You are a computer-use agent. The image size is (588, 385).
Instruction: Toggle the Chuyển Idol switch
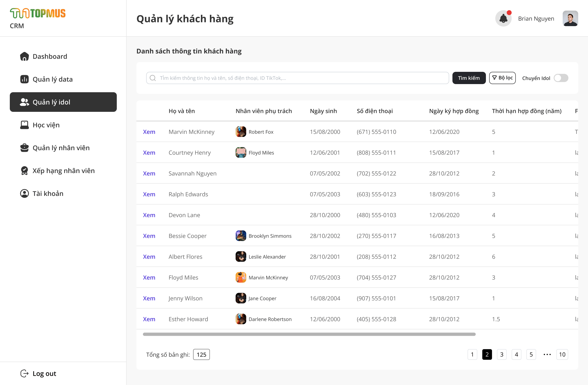561,78
